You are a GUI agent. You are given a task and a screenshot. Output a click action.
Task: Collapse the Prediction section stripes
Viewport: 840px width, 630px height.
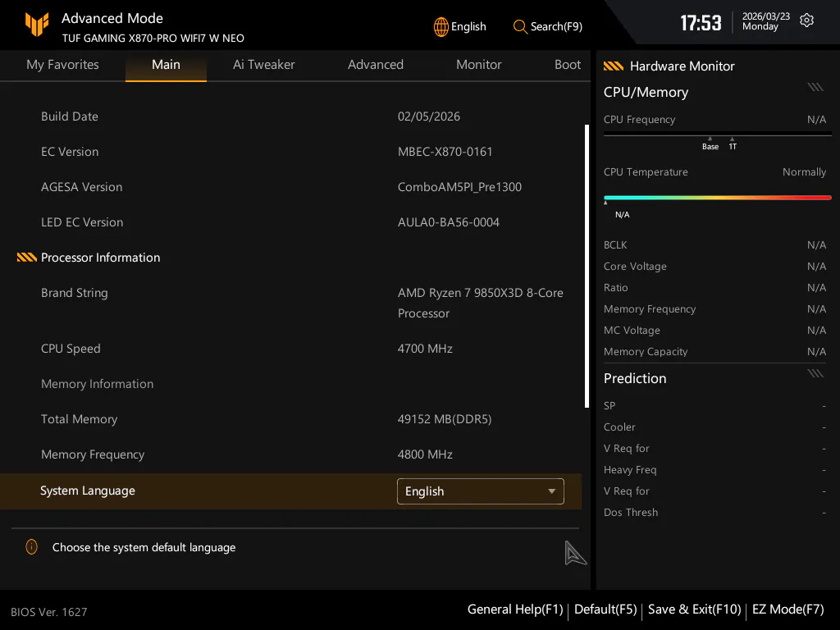[x=815, y=373]
